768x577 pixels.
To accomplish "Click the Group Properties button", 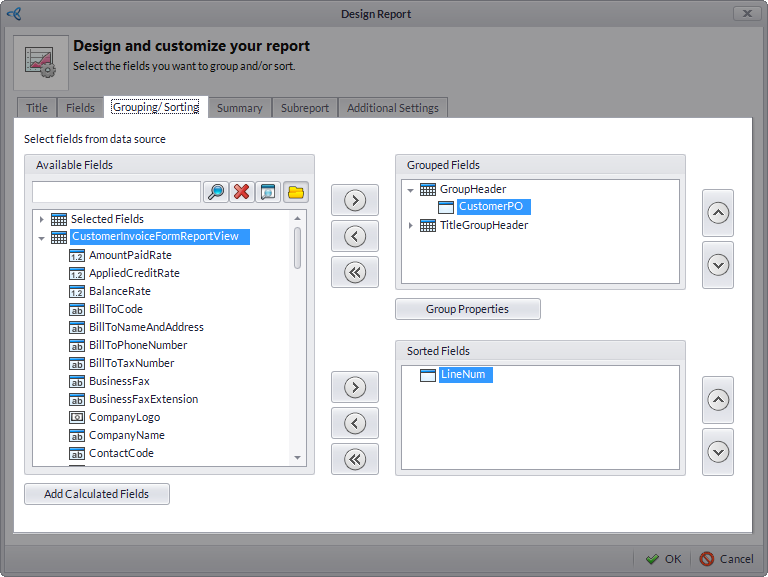I will click(467, 310).
